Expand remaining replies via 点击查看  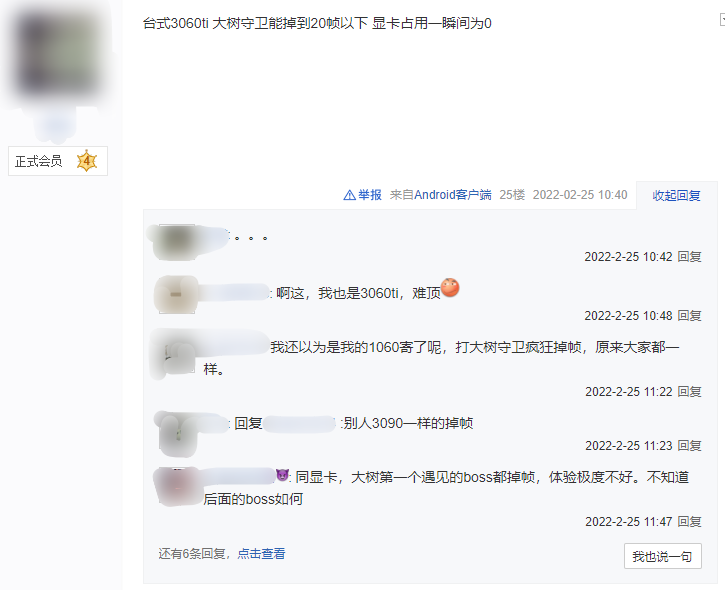[261, 553]
